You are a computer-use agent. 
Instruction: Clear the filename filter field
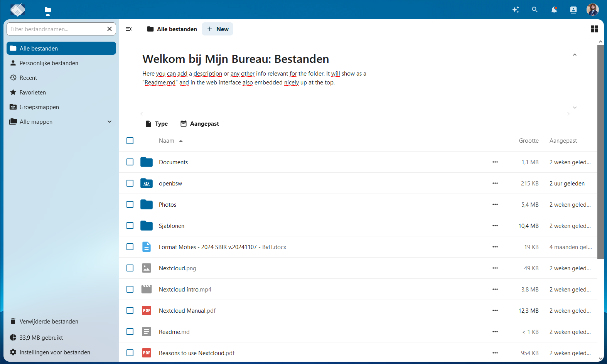pyautogui.click(x=110, y=29)
